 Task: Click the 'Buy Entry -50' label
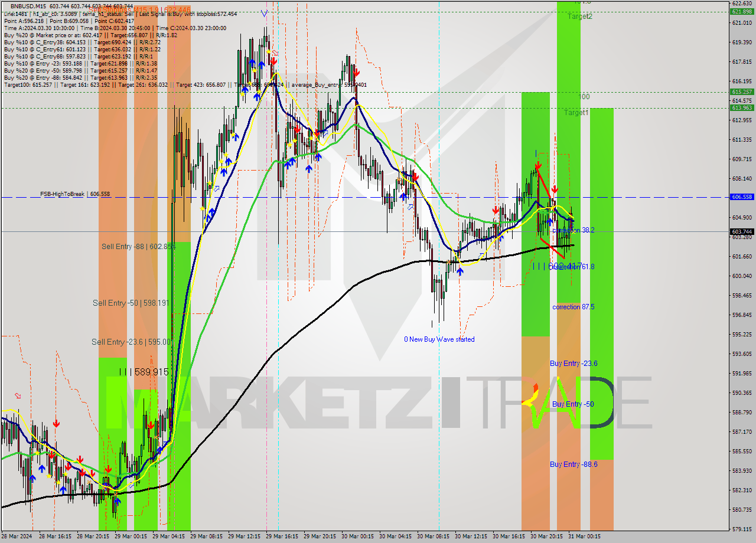(x=573, y=404)
